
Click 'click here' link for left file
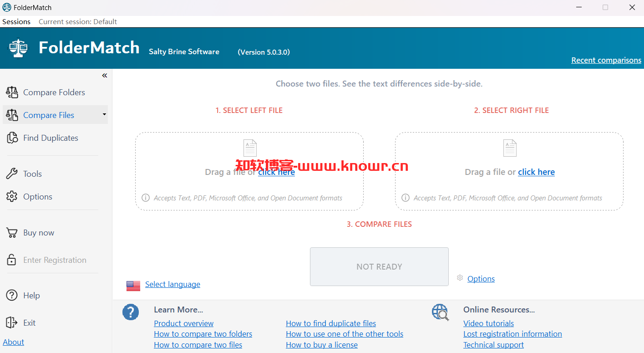276,172
